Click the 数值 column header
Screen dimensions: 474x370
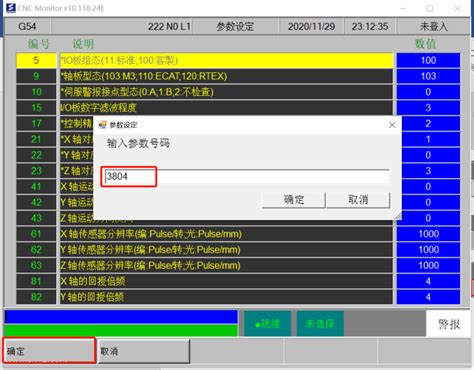425,44
